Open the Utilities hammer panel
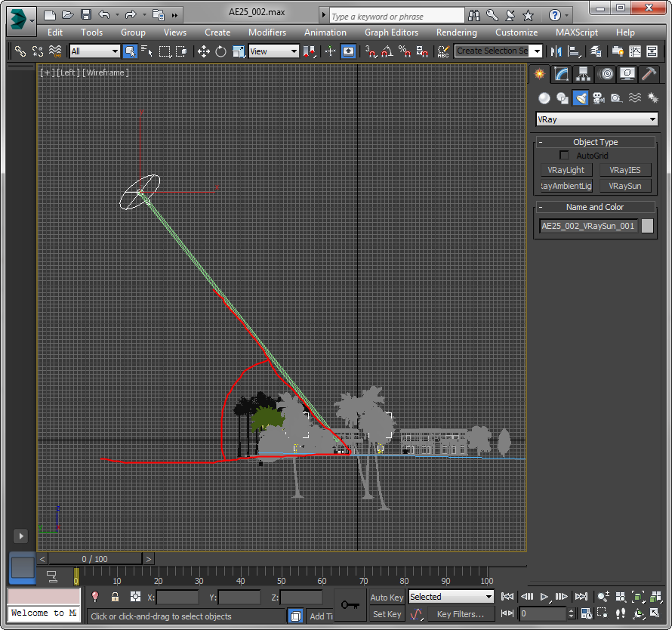The image size is (672, 630). [648, 74]
